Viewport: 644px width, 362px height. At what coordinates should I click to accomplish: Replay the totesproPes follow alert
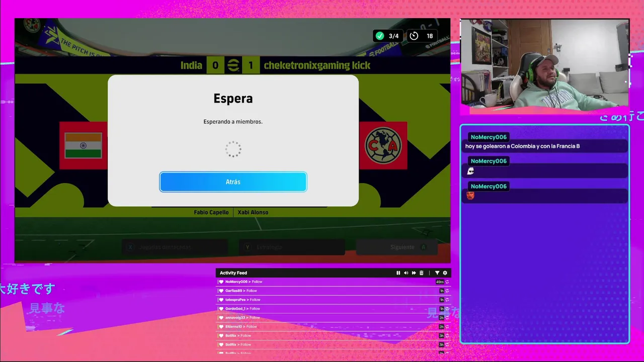click(x=447, y=300)
